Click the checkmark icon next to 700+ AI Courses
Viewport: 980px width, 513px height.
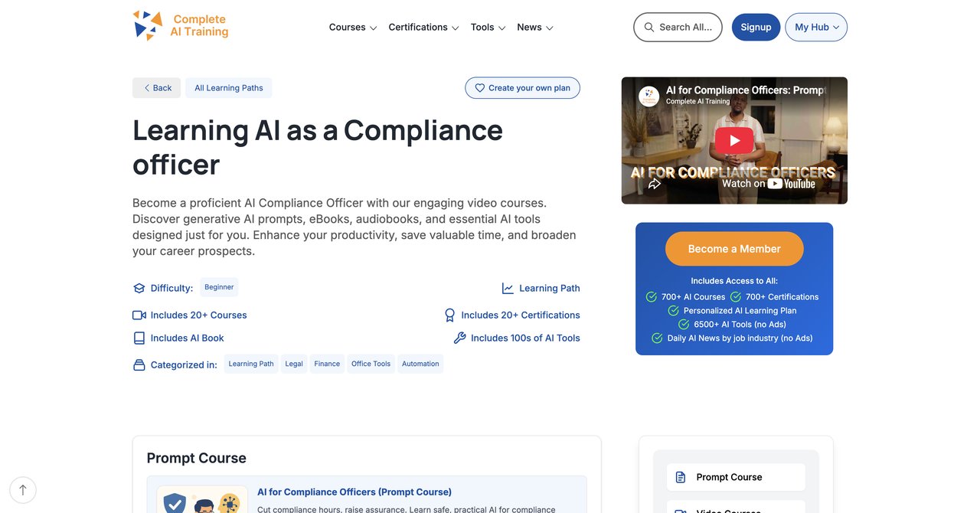pyautogui.click(x=652, y=297)
